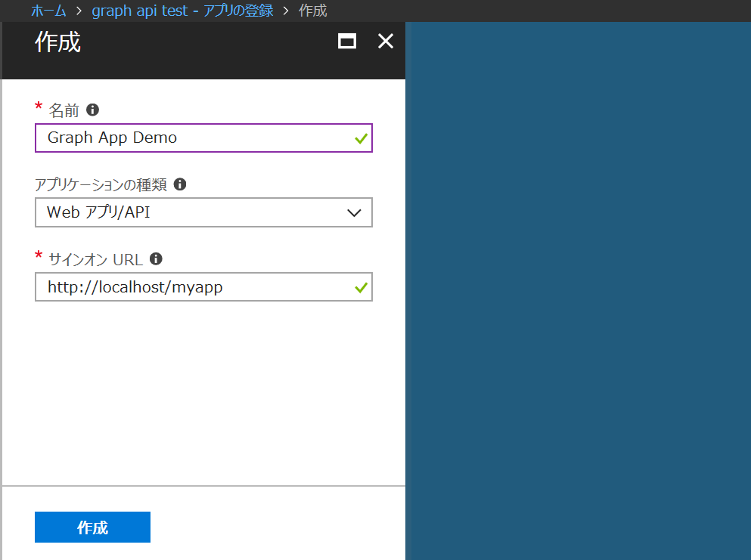Click the 作成 blade title heading
This screenshot has width=751, height=560.
[x=58, y=42]
